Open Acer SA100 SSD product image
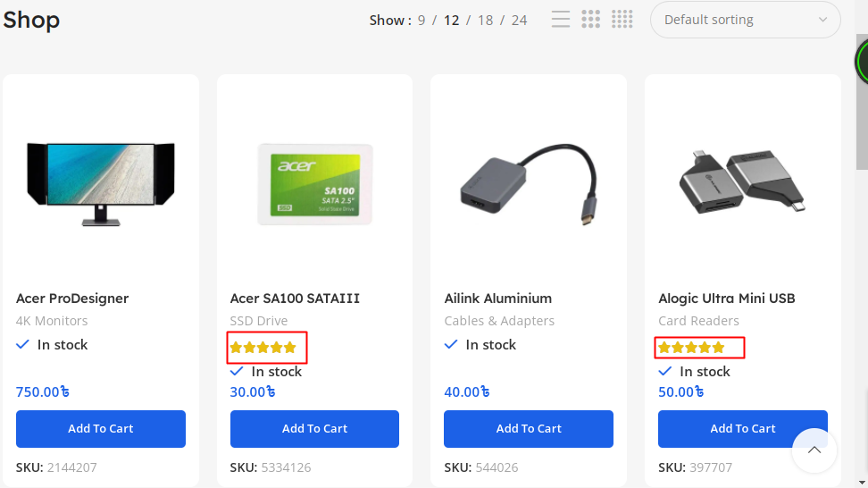 click(314, 183)
